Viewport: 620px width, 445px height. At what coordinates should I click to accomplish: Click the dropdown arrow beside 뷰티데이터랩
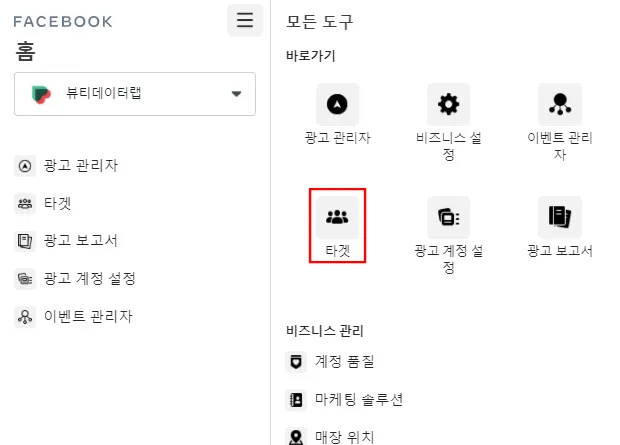[236, 94]
